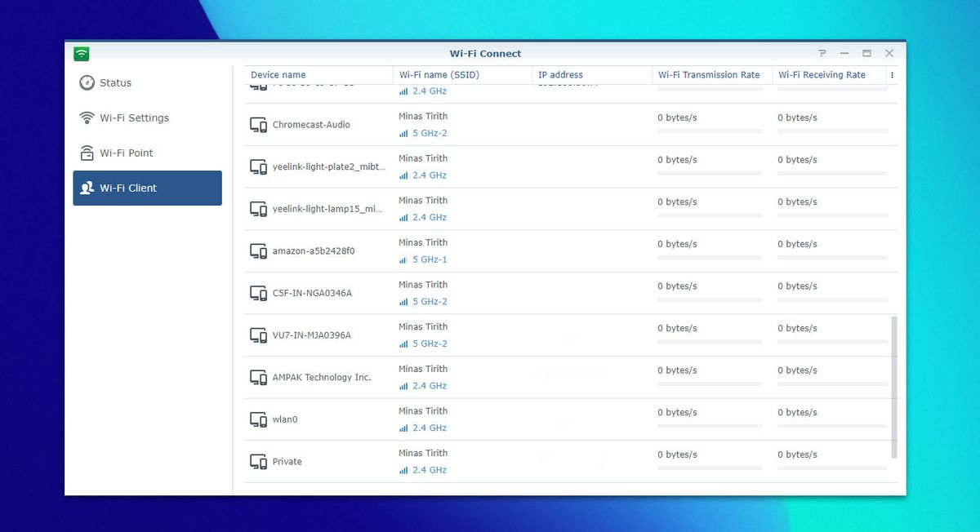This screenshot has height=532, width=980.
Task: Click the Private device icon
Action: pyautogui.click(x=258, y=463)
